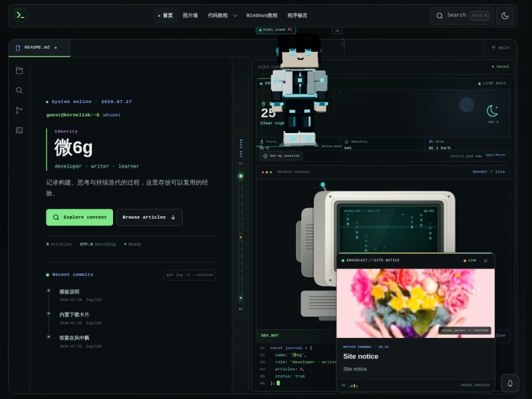532x399 pixels.
Task: Click the PIXEL_CODER tag label
Action: tap(275, 30)
